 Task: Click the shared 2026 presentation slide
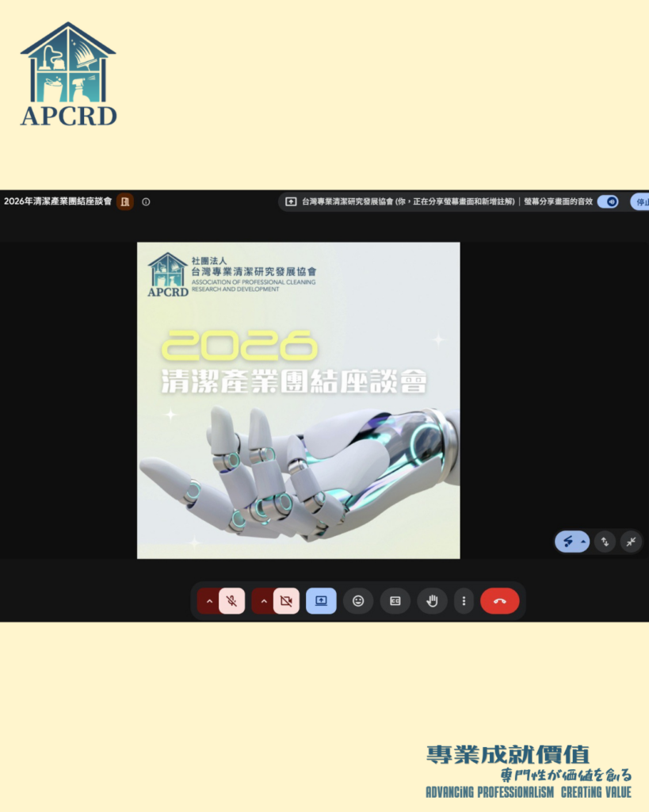[x=298, y=400]
